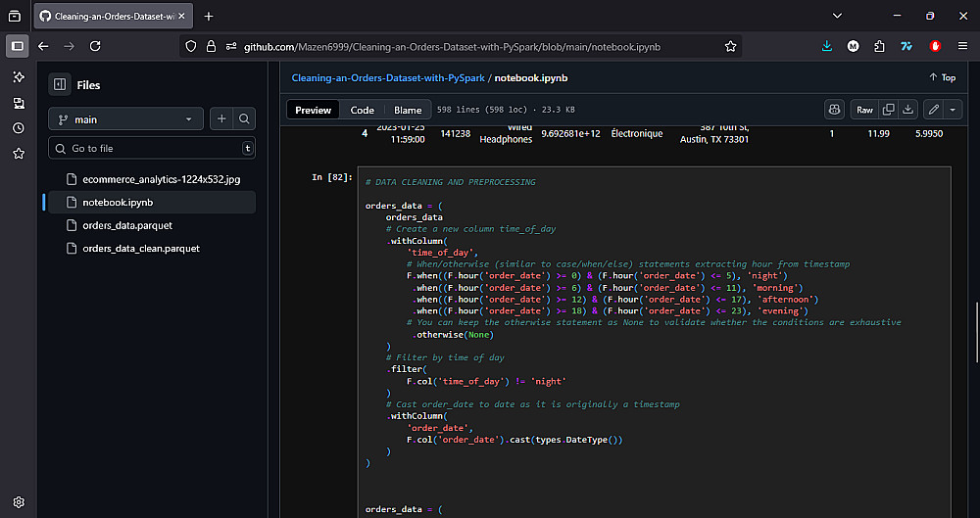Image resolution: width=980 pixels, height=518 pixels.
Task: Click the Raw button
Action: [864, 110]
